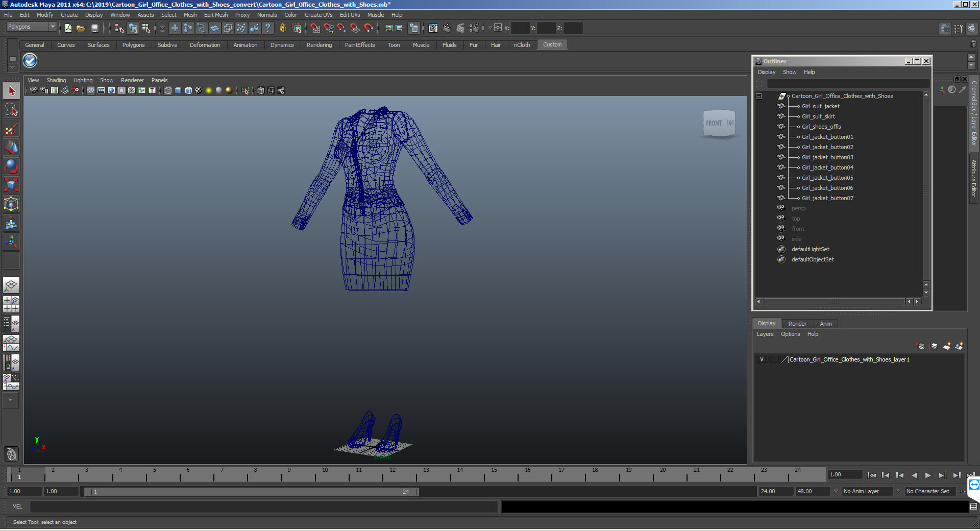Move selected layer up in list
The width and height of the screenshot is (980, 531).
921,346
